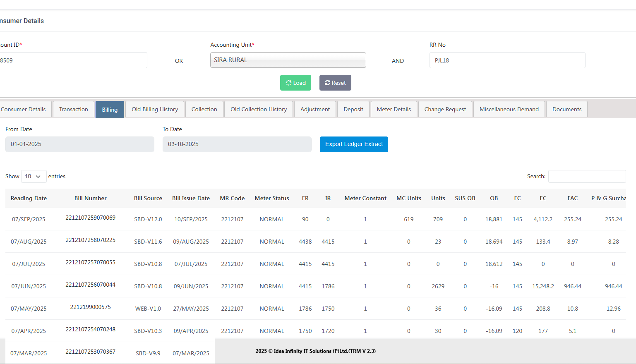The image size is (636, 364).
Task: Select the Deposit tab
Action: pyautogui.click(x=353, y=110)
